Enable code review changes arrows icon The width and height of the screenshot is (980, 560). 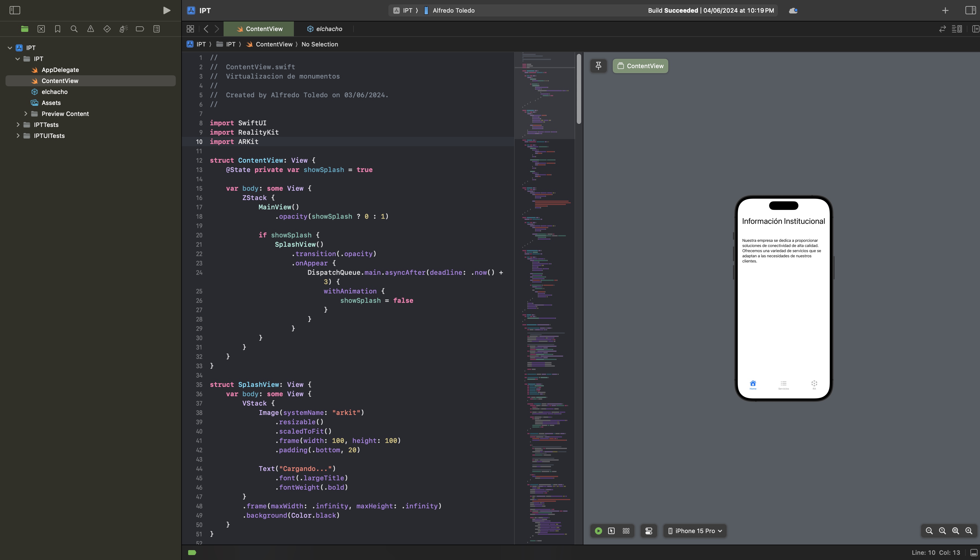(942, 29)
